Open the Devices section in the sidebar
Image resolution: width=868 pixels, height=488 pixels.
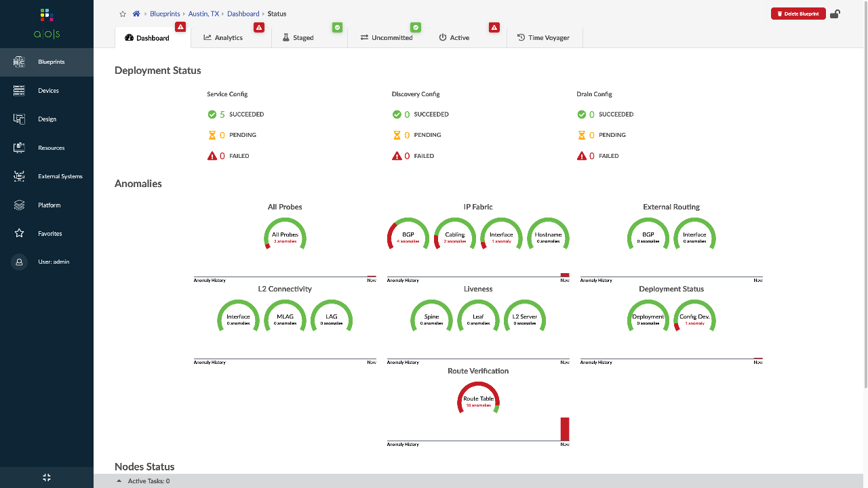(47, 90)
